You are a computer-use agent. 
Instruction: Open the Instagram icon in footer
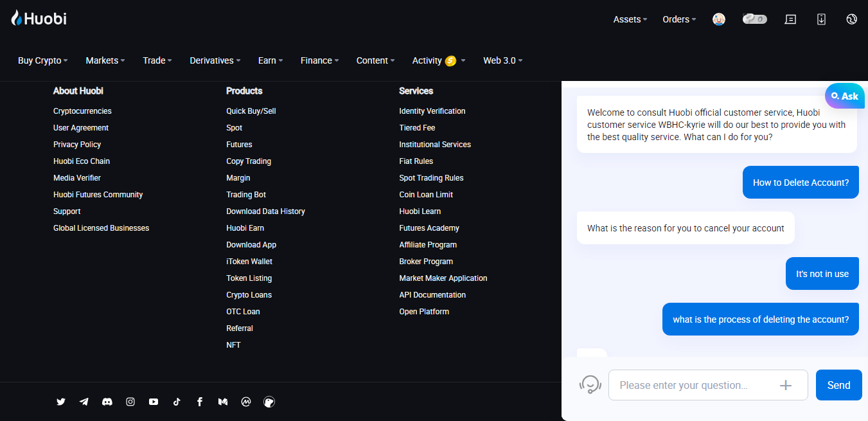tap(130, 402)
